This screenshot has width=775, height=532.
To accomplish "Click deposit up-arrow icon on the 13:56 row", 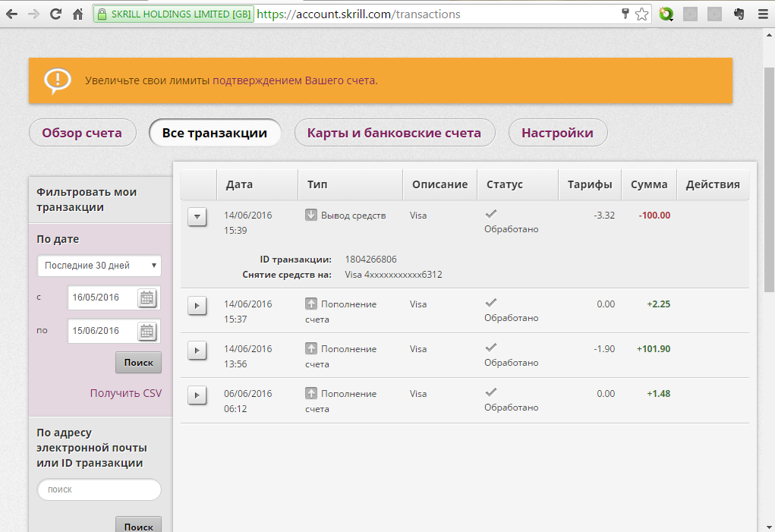I will [x=311, y=349].
